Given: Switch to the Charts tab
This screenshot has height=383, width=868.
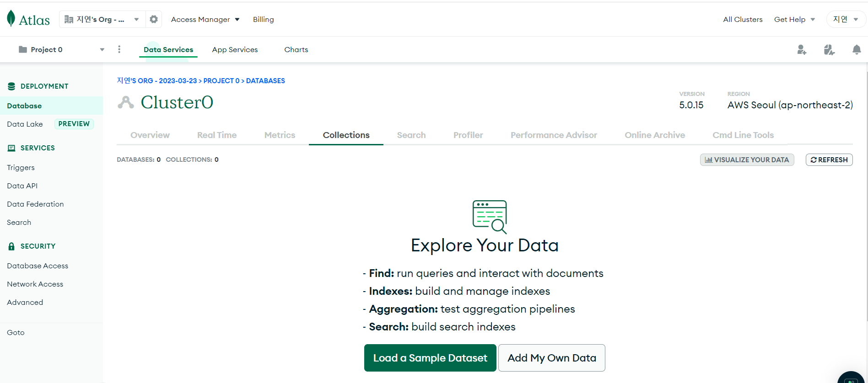Looking at the screenshot, I should 296,49.
